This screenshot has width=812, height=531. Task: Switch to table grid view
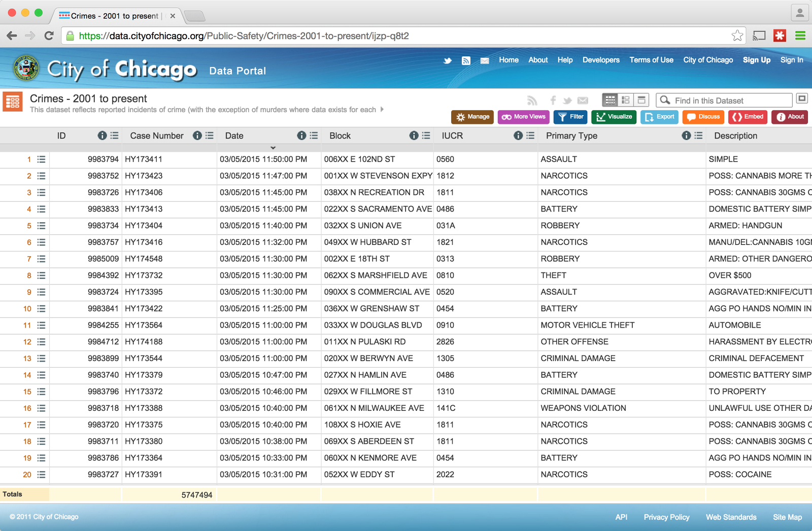610,100
